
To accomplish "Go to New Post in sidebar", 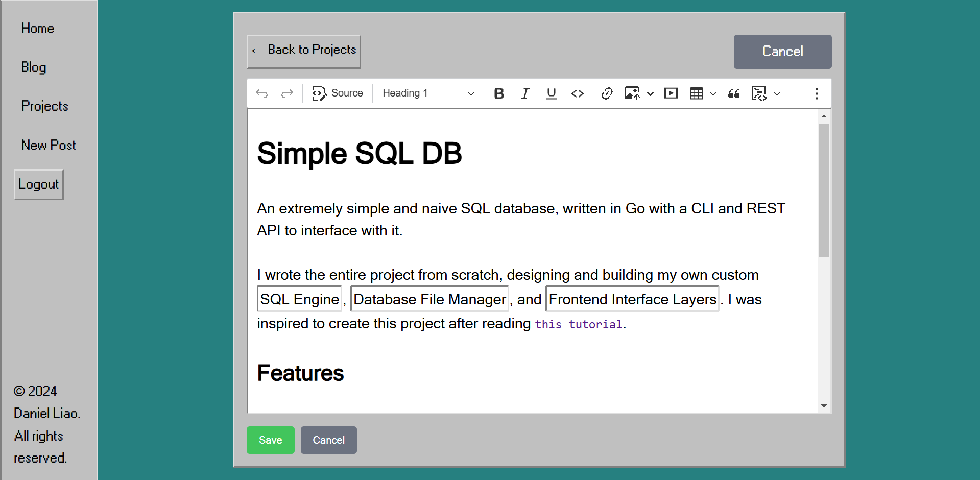I will [49, 146].
